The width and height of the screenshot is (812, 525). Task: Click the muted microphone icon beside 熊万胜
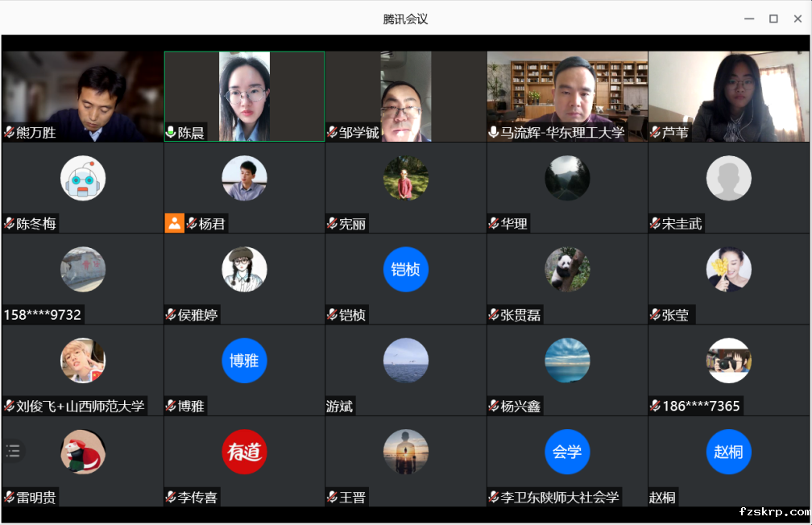[10, 133]
